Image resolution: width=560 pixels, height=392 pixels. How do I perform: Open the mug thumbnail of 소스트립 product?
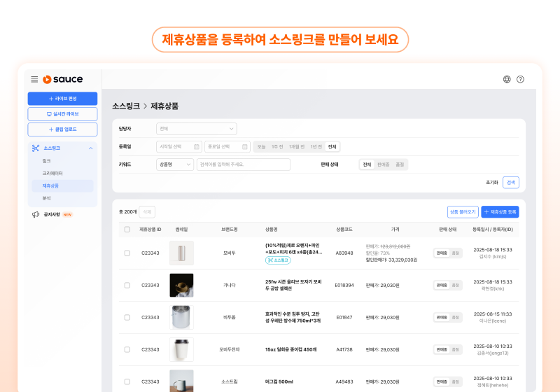181,381
